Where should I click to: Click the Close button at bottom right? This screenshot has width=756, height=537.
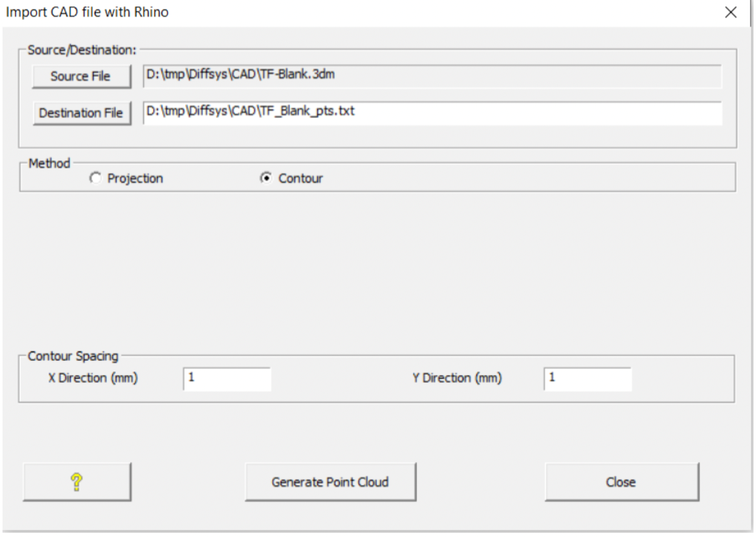point(622,481)
